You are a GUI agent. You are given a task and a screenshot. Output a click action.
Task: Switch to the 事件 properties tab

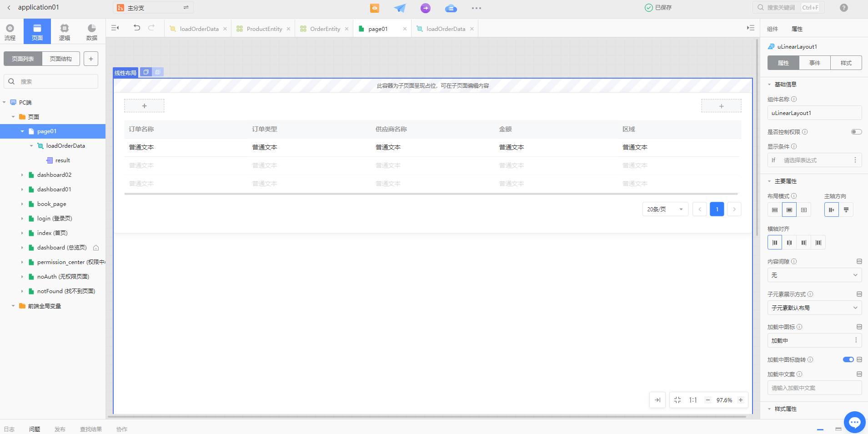pos(815,63)
